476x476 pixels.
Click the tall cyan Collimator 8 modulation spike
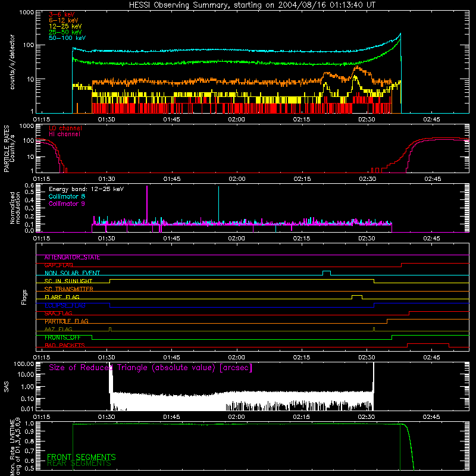pos(218,205)
